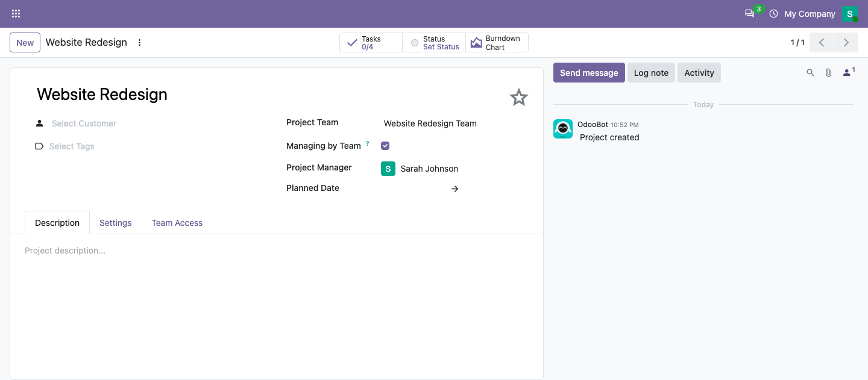868x380 pixels.
Task: Click the Set Status button
Action: click(434, 43)
